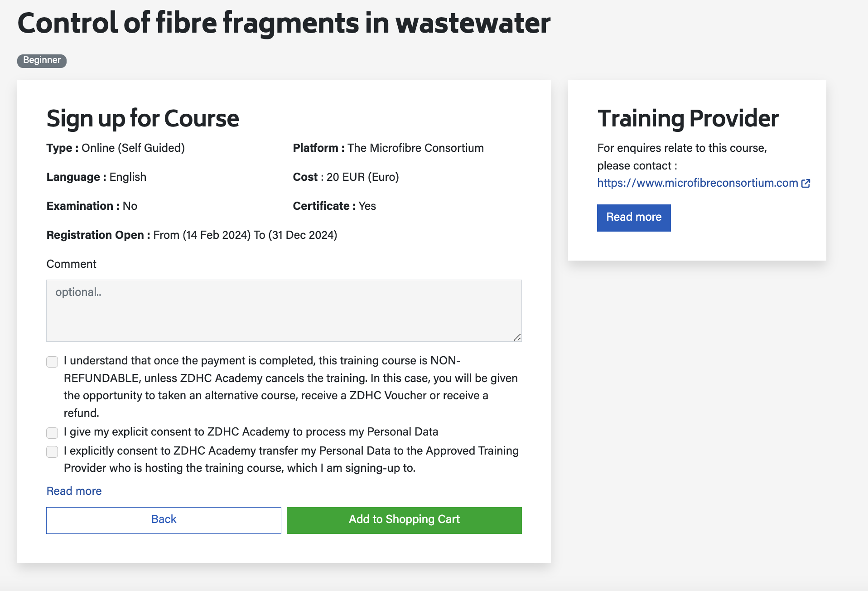This screenshot has width=868, height=591.
Task: Click the Beginner level badge
Action: pyautogui.click(x=42, y=60)
